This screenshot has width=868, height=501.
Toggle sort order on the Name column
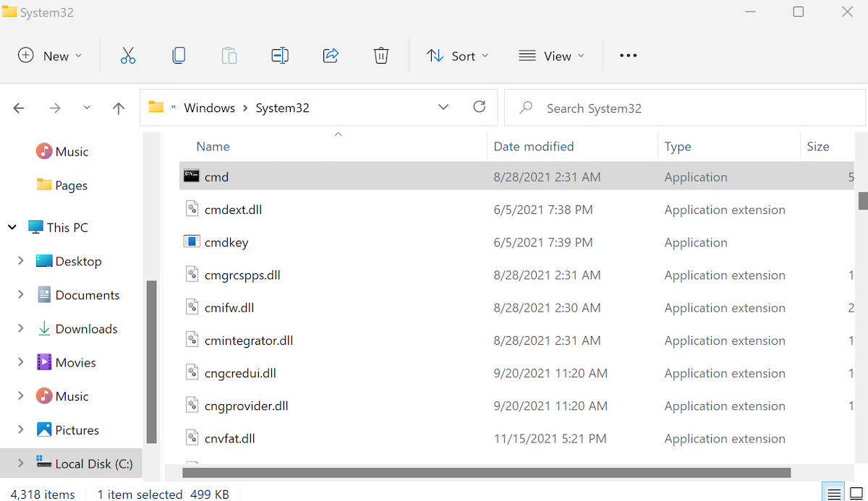click(x=213, y=146)
